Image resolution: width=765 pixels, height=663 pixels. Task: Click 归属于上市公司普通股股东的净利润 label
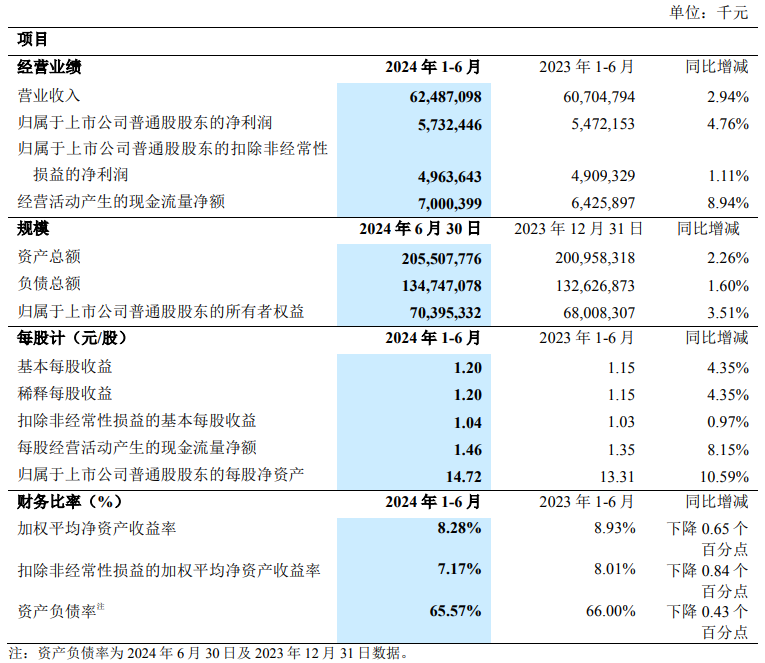145,122
